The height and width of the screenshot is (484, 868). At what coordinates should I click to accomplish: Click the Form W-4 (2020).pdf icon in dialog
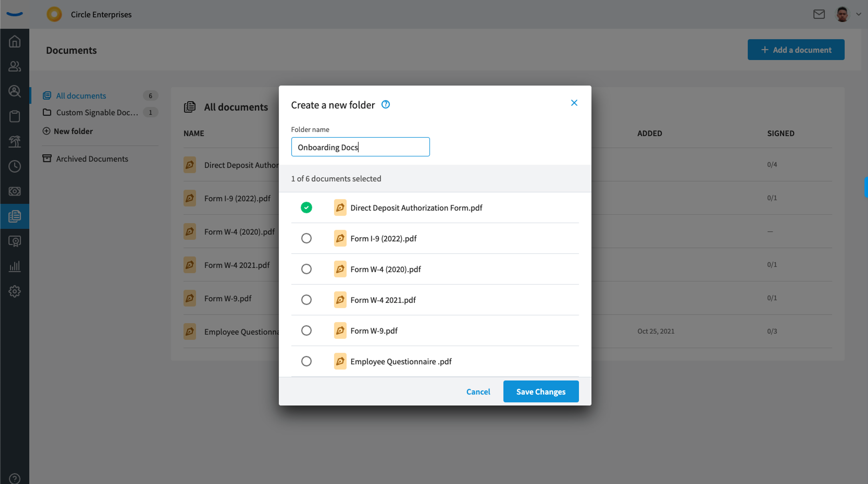(x=340, y=269)
